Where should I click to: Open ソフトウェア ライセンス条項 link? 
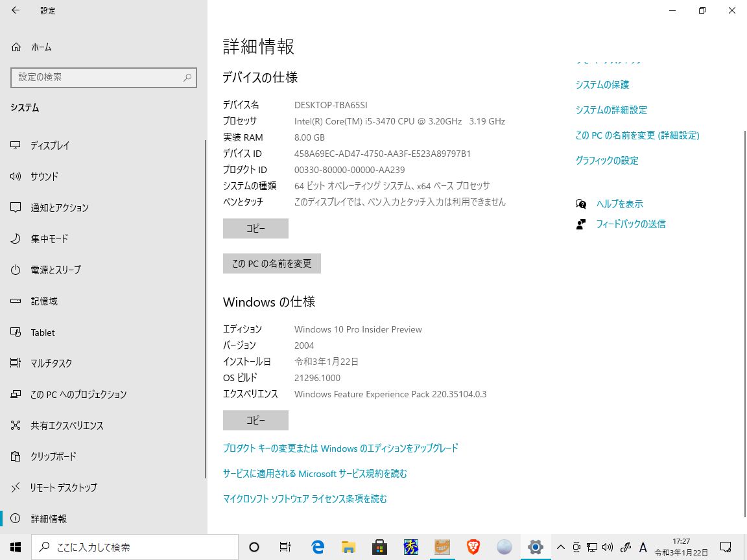pyautogui.click(x=305, y=498)
